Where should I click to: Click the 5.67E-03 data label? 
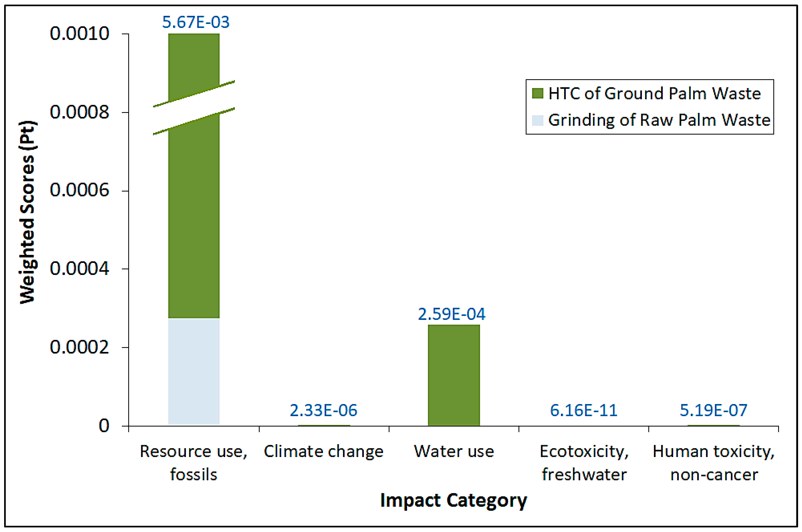(x=196, y=22)
